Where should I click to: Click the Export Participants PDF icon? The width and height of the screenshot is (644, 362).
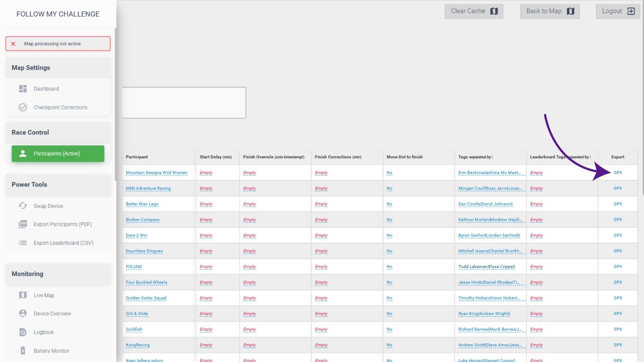point(23,224)
